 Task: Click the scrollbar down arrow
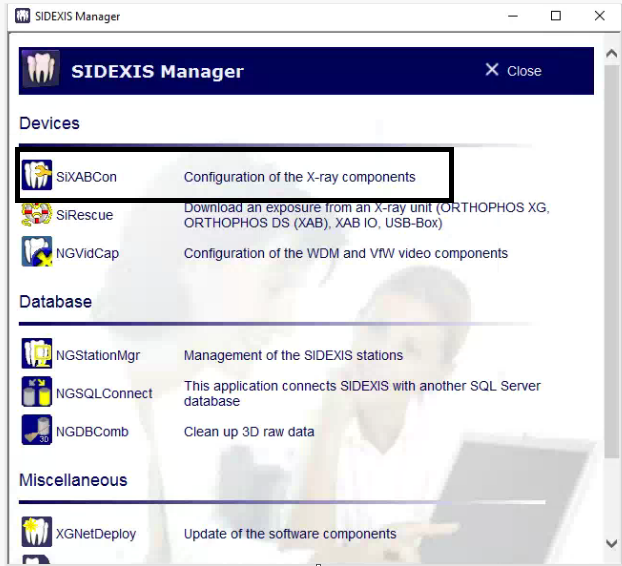point(611,543)
